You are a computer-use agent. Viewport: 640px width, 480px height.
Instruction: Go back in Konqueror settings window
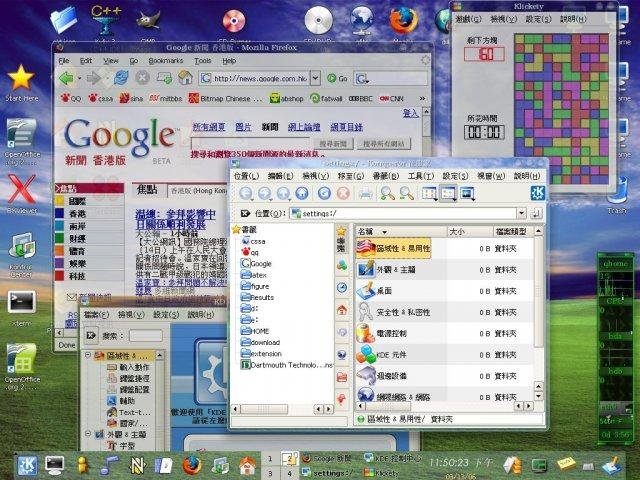245,193
